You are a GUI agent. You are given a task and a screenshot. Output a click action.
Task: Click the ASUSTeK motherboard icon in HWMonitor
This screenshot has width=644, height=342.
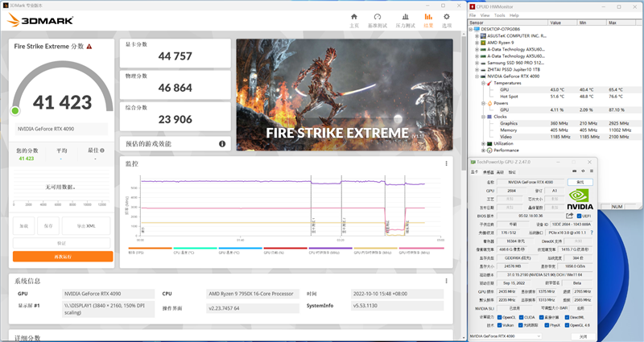(484, 35)
